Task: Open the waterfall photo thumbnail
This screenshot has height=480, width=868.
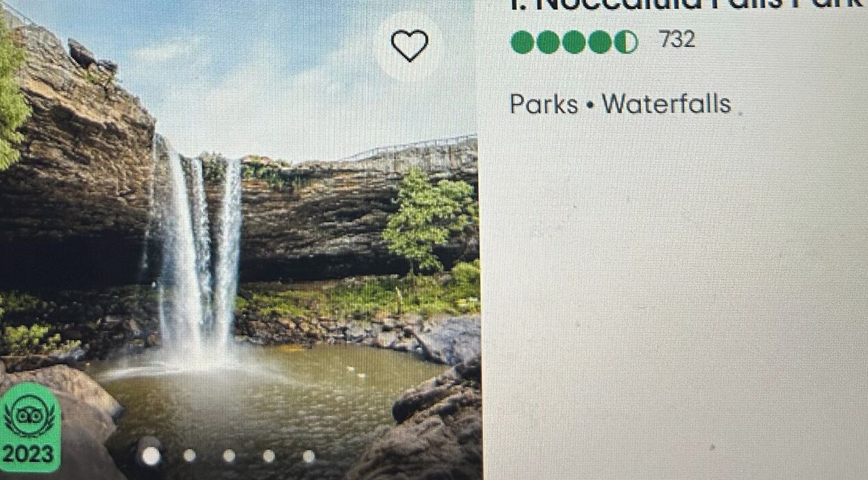Action: [x=241, y=240]
